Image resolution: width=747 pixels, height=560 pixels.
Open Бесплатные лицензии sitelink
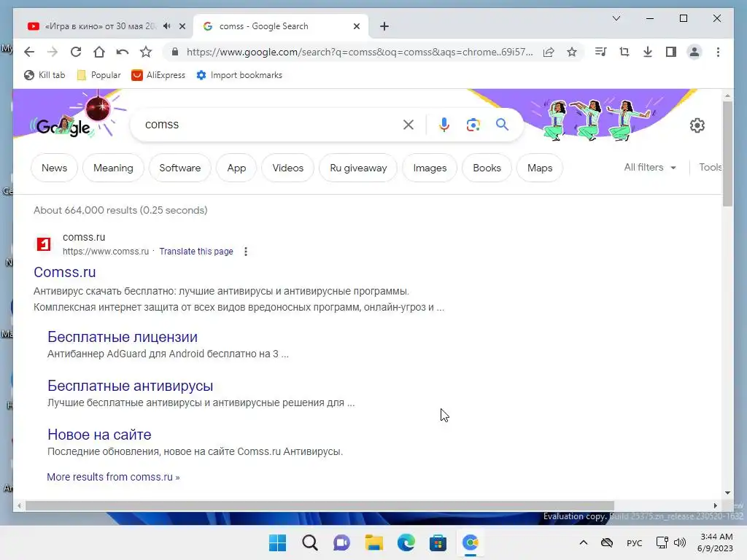123,337
